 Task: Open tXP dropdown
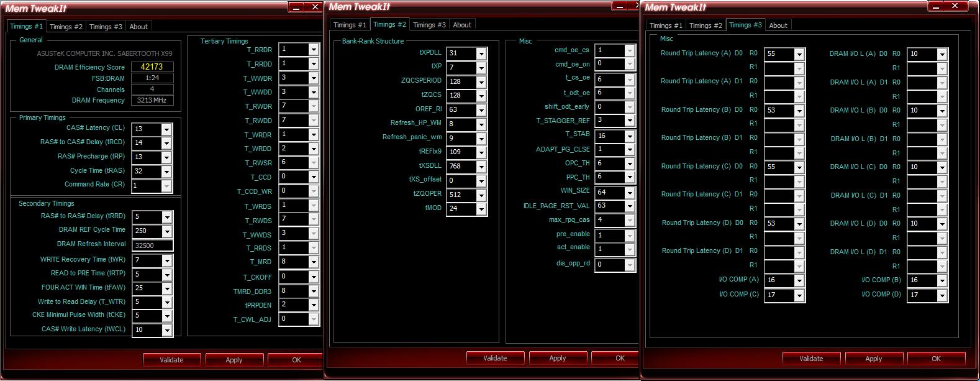click(x=481, y=68)
